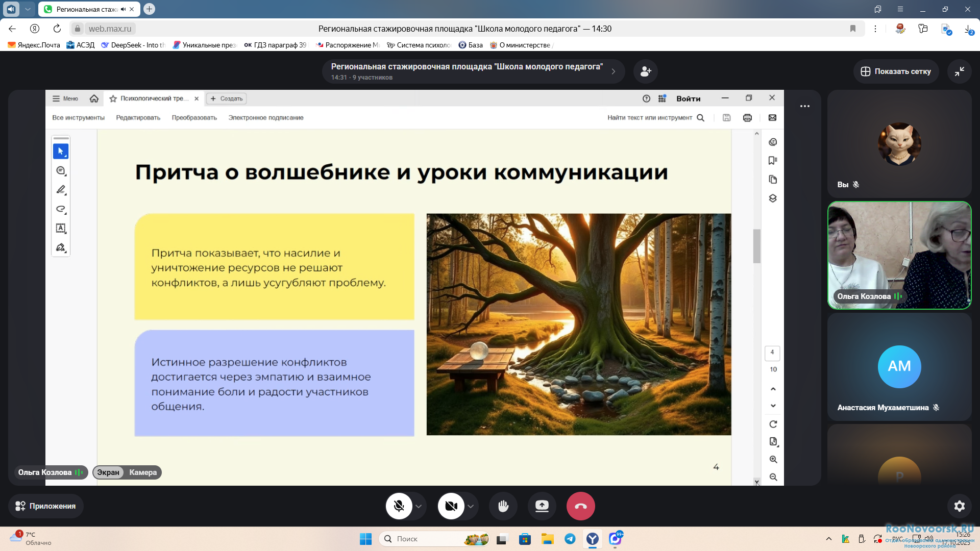Viewport: 980px width, 551px height.
Task: Collapse the call window with arrows icon
Action: (x=959, y=71)
